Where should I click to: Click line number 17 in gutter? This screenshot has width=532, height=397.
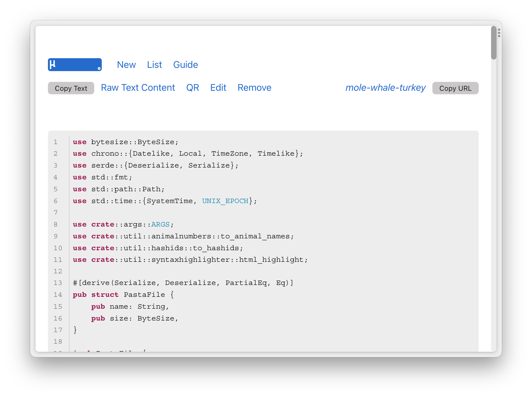tap(58, 330)
